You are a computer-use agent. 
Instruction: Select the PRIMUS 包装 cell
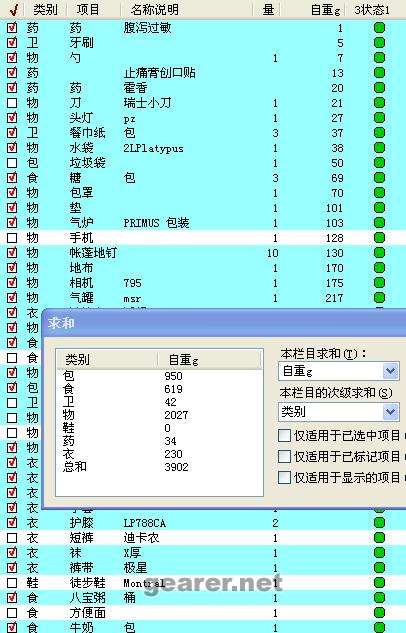click(156, 222)
